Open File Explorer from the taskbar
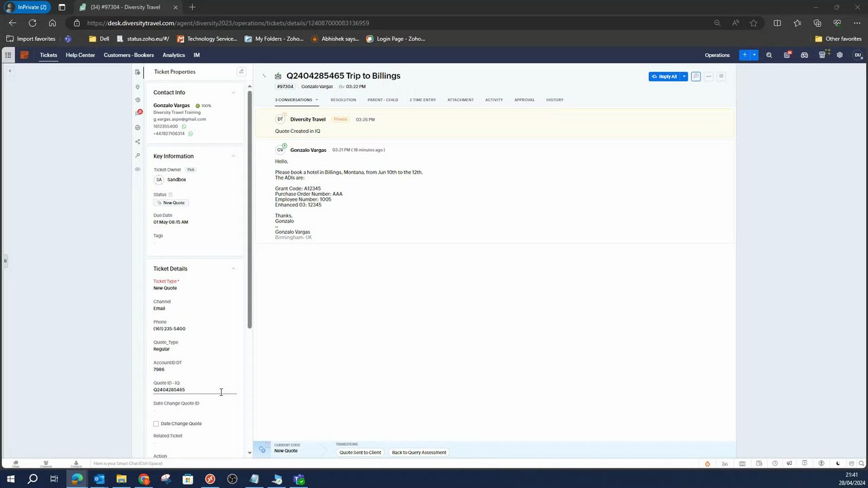 [121, 479]
